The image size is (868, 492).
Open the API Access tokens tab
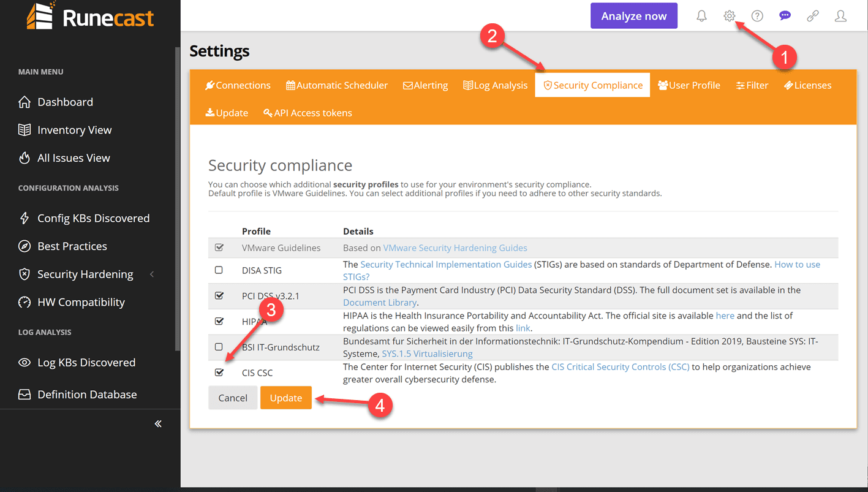[x=308, y=113]
